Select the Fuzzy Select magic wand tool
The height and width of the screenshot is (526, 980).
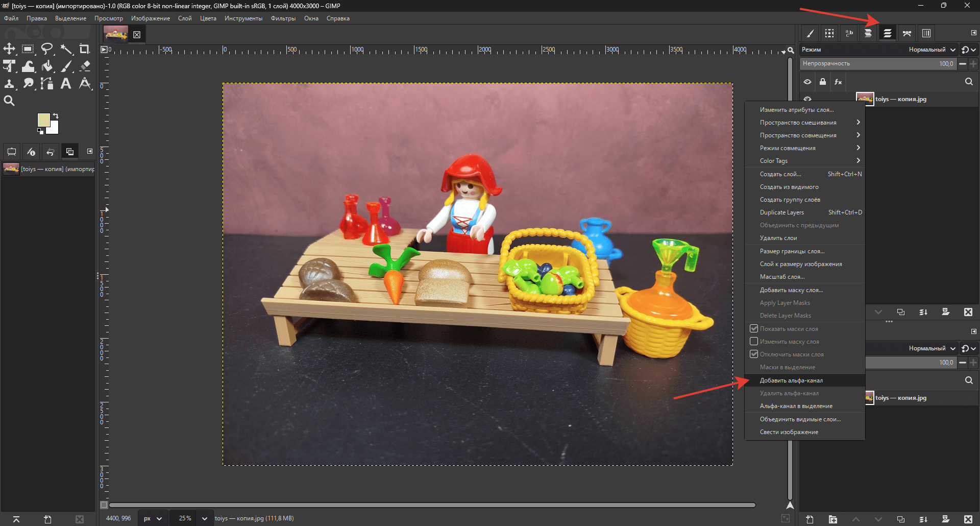[x=66, y=49]
